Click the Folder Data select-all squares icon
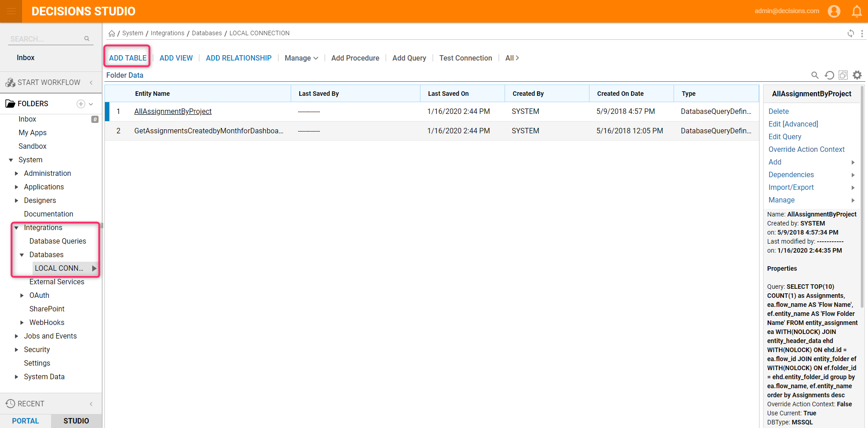868x428 pixels. point(843,75)
